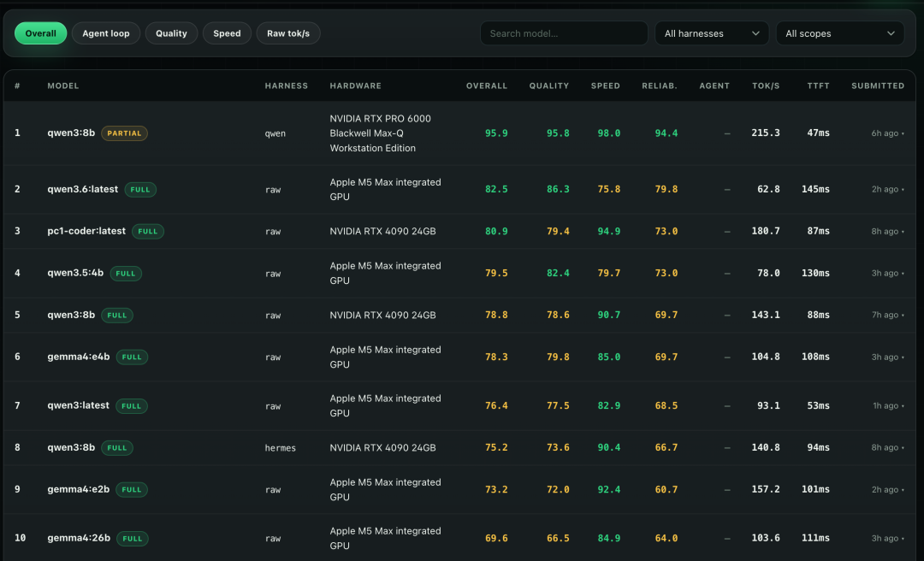Switch to the Agent loop tab
Viewport: 924px width, 561px height.
pos(106,33)
